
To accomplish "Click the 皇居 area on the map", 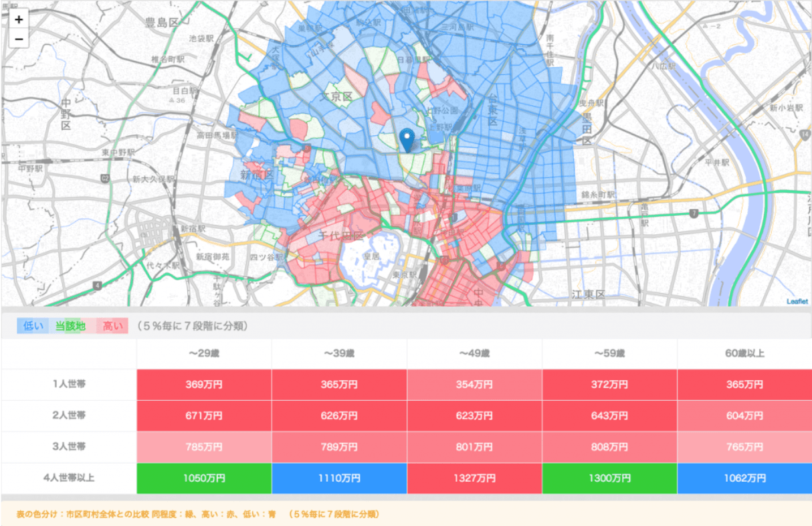I will click(x=372, y=256).
